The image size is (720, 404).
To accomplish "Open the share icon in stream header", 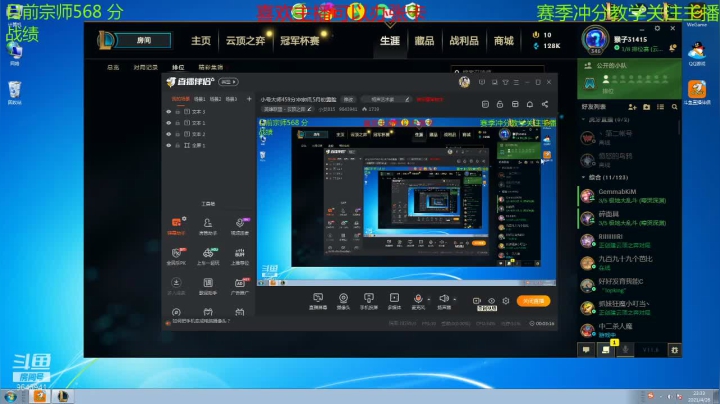I will click(545, 104).
